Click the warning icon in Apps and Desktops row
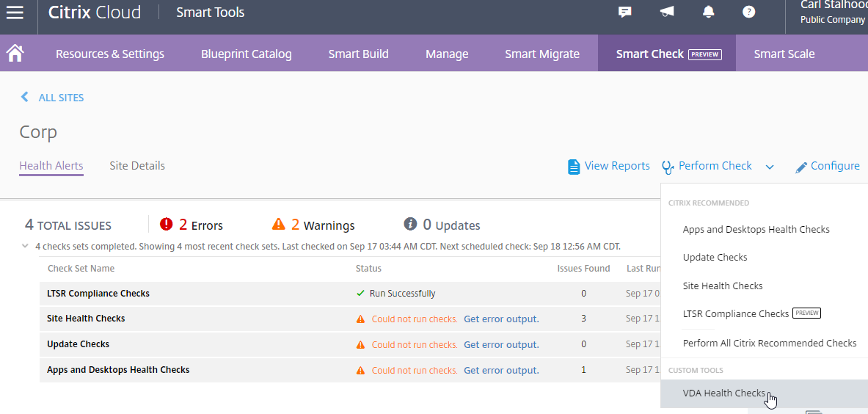This screenshot has width=868, height=414. [x=360, y=370]
